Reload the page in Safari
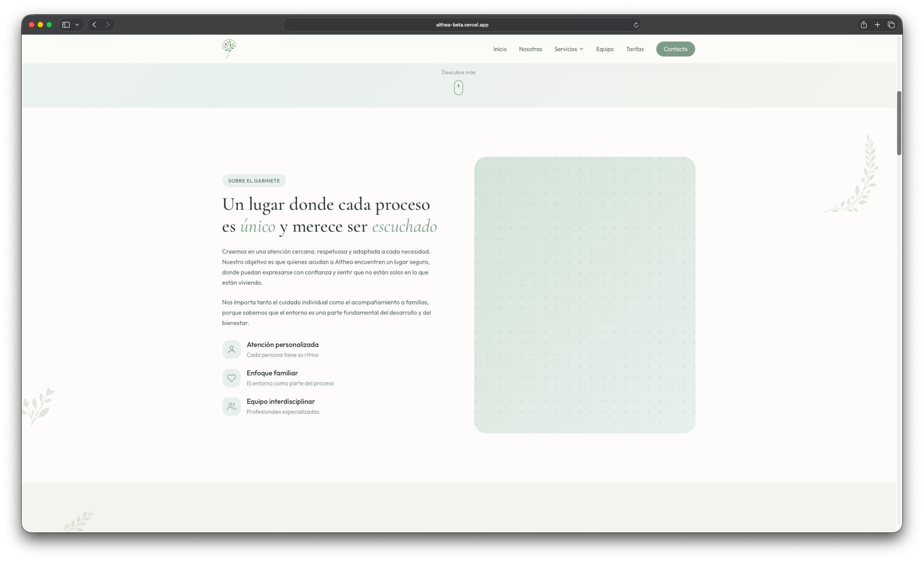Viewport: 924px width, 561px height. [x=636, y=25]
